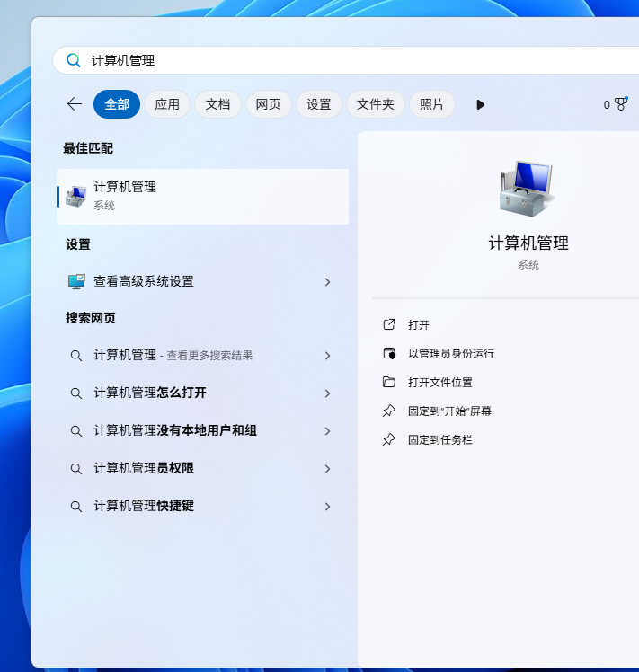Screen dimensions: 639x672
Task: Click the 计算机管理 title in preview pane
Action: (x=528, y=243)
